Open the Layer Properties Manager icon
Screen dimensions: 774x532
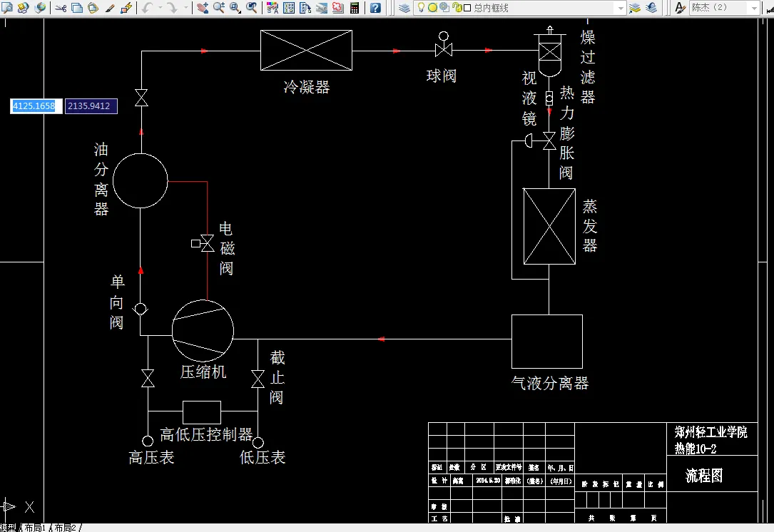(404, 7)
